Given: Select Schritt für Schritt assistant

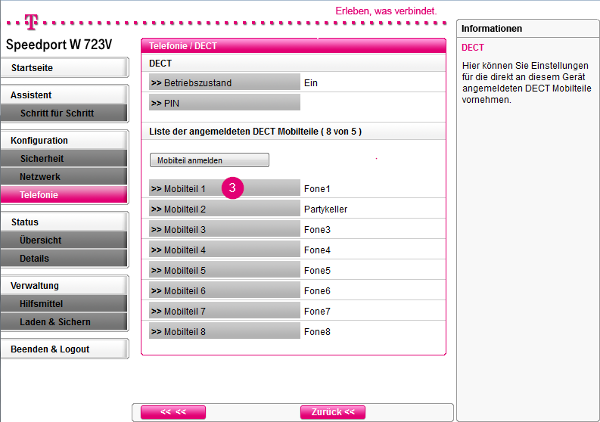Looking at the screenshot, I should (64, 113).
